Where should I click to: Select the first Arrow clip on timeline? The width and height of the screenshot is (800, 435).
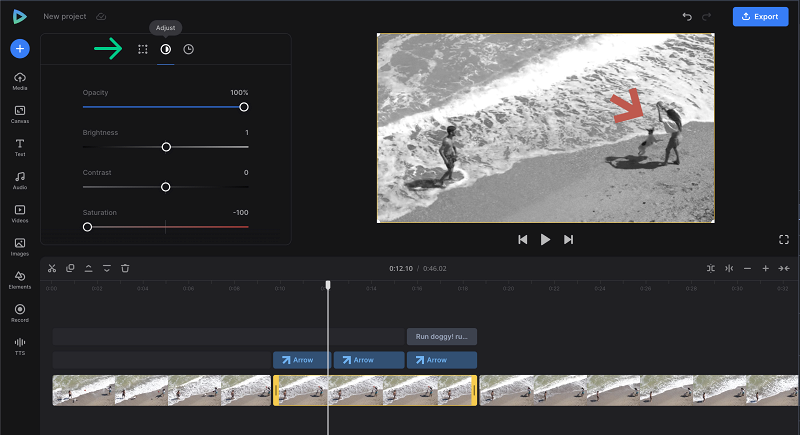(302, 360)
